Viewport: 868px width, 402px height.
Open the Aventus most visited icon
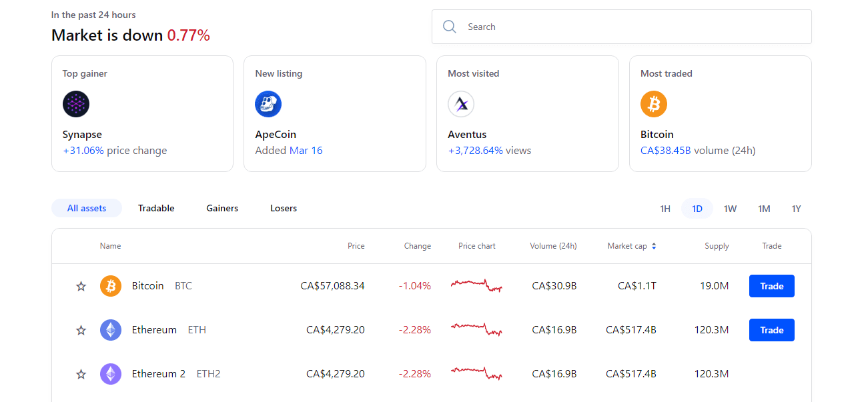click(x=461, y=104)
